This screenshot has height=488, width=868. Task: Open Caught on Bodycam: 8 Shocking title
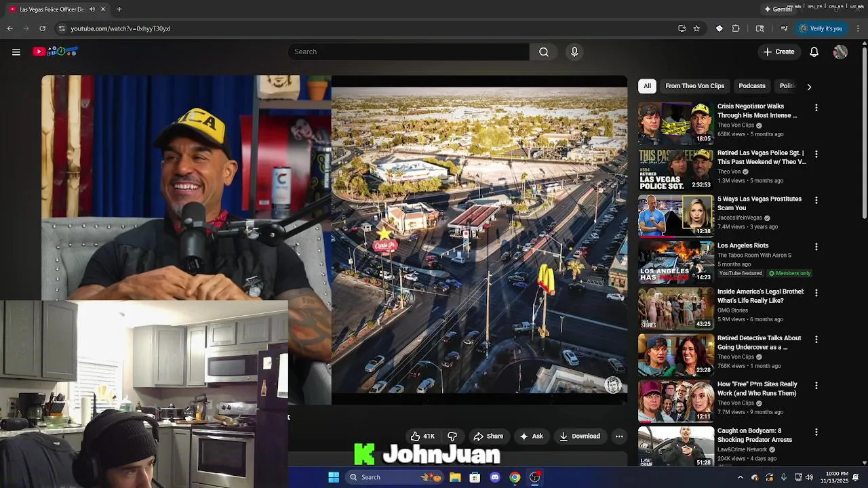coord(754,435)
